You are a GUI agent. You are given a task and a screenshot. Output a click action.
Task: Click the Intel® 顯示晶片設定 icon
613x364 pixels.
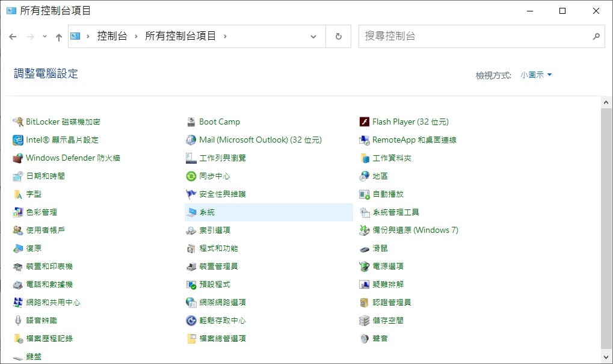click(18, 140)
